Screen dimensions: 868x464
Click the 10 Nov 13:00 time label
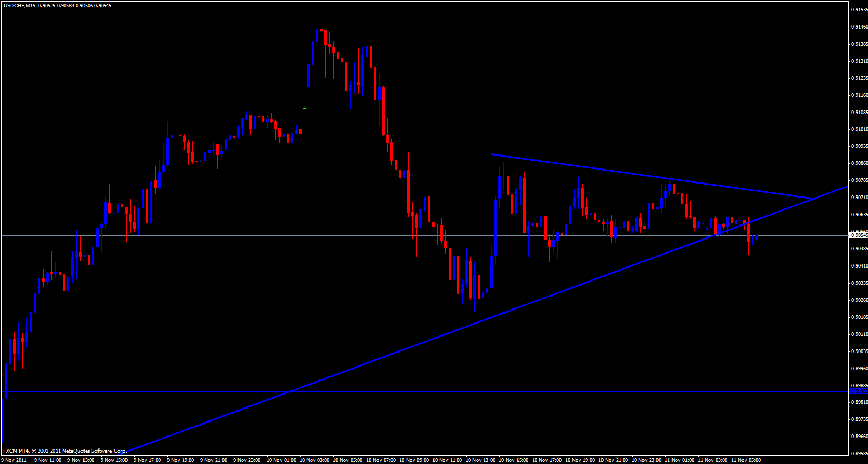click(480, 460)
